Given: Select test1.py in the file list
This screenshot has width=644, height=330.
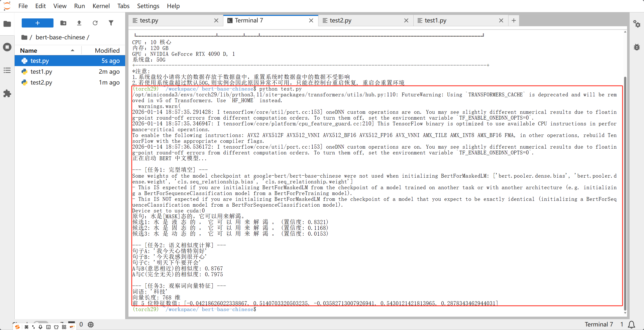Looking at the screenshot, I should click(41, 72).
